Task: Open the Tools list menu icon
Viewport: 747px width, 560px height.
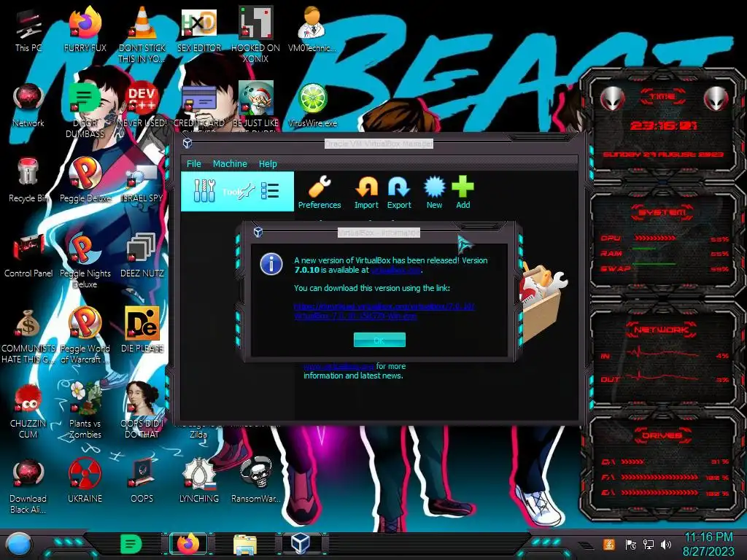Action: click(270, 192)
